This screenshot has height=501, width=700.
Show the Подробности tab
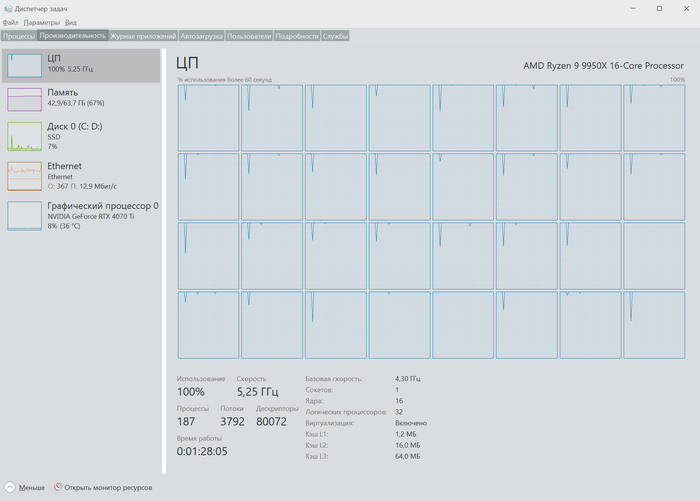point(297,36)
